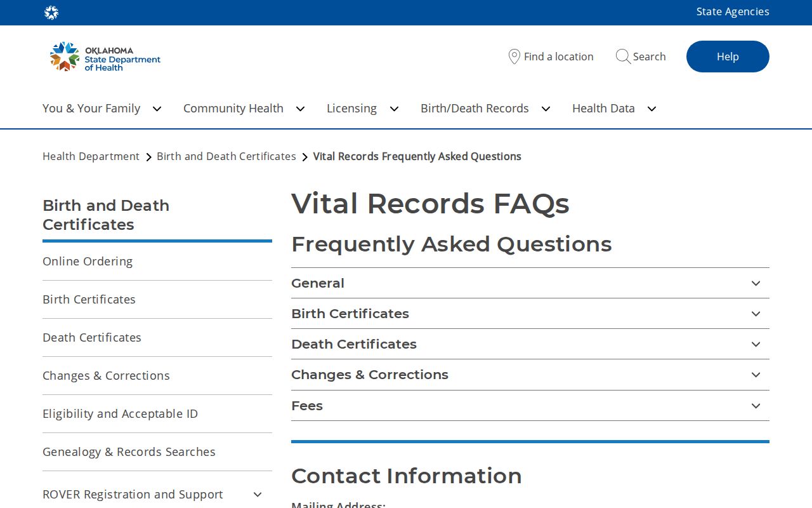Click the Frequently Asked Questions heading
812x508 pixels.
coord(452,244)
